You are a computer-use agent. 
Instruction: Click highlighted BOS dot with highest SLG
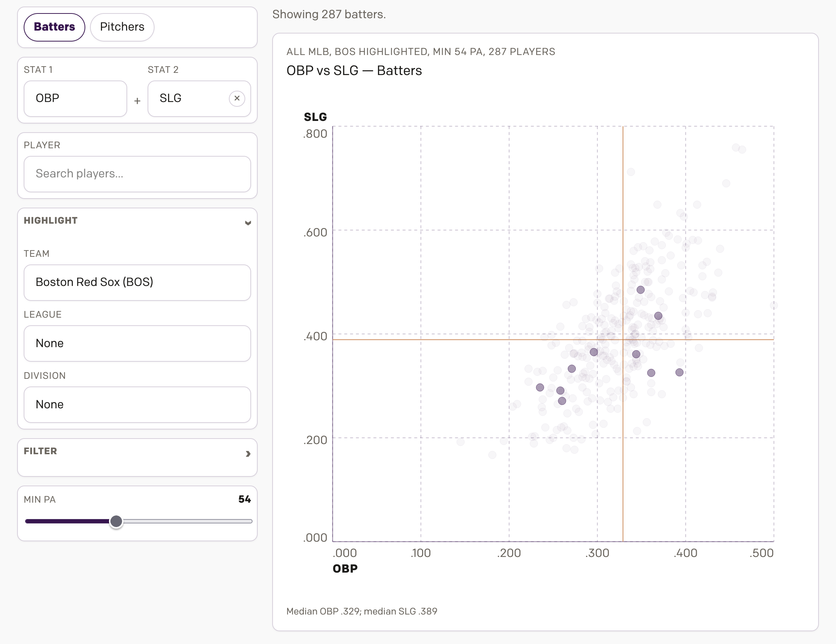640,290
